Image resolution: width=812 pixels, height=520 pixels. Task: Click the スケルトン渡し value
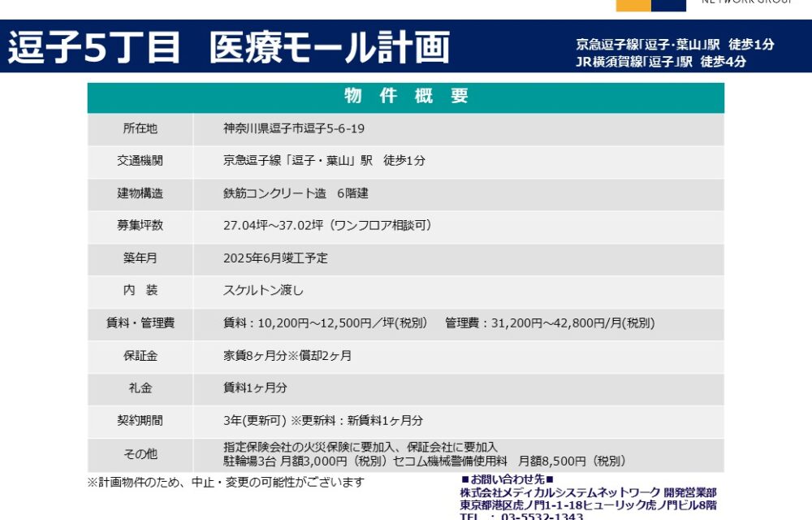(x=263, y=290)
